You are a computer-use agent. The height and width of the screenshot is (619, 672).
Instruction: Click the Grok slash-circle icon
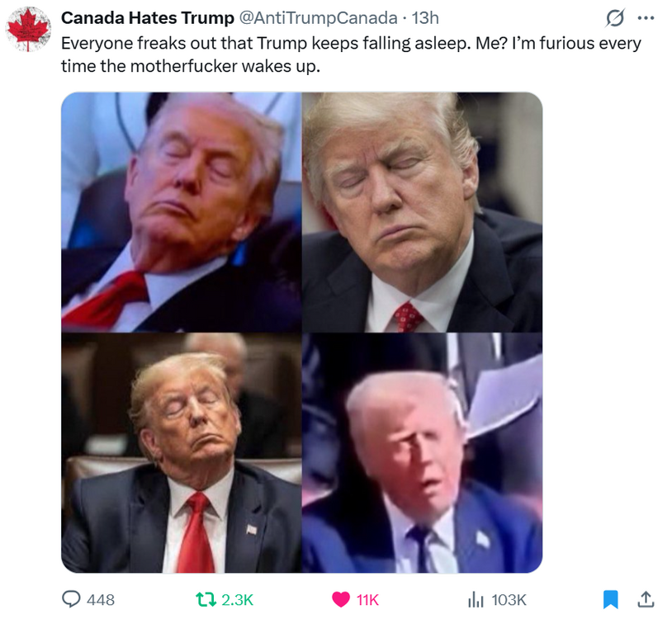[x=615, y=18]
